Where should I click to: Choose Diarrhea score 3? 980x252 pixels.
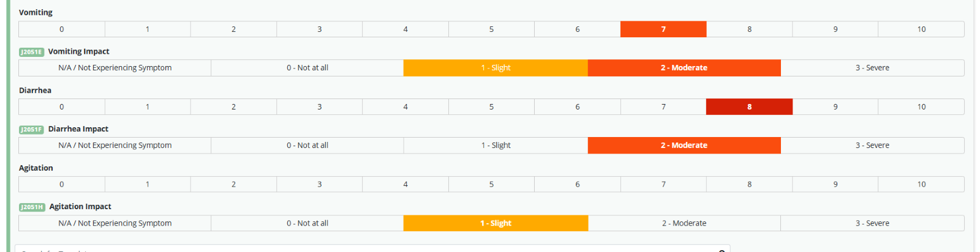[319, 107]
